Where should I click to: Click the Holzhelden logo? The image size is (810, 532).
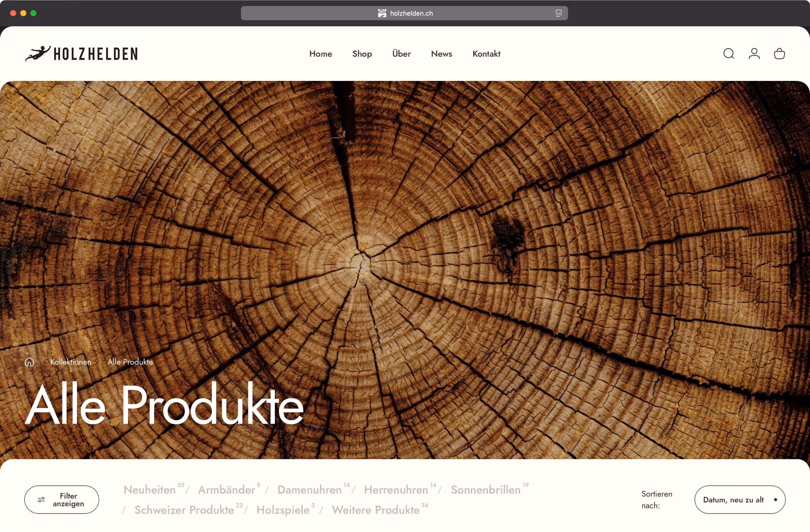pyautogui.click(x=81, y=54)
